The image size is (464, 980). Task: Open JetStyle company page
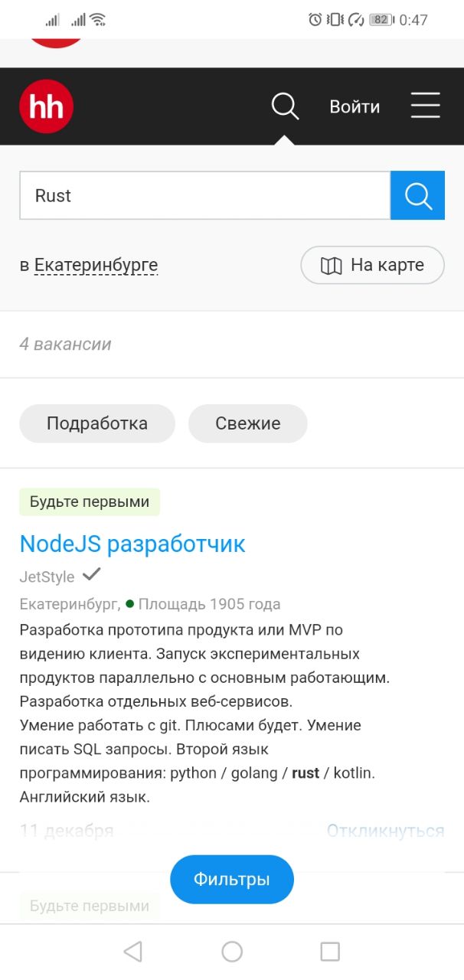click(x=47, y=577)
